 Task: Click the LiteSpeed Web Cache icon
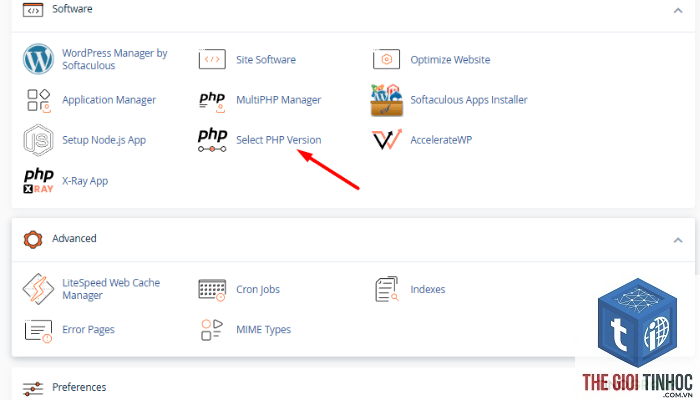click(38, 289)
